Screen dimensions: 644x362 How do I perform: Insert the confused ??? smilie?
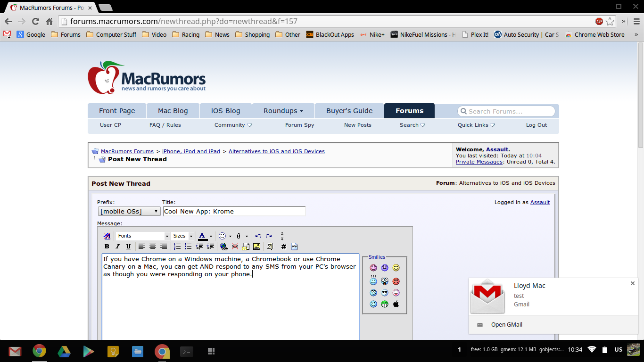373,280
